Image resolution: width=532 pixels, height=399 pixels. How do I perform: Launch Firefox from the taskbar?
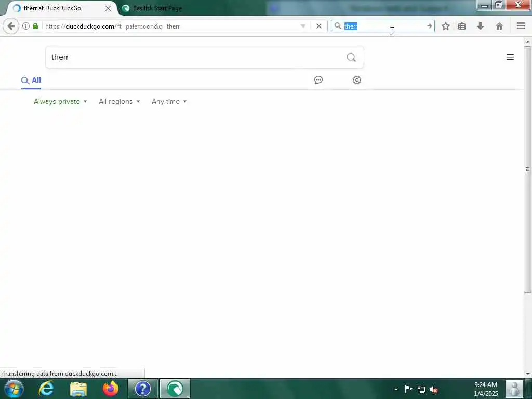pyautogui.click(x=111, y=389)
